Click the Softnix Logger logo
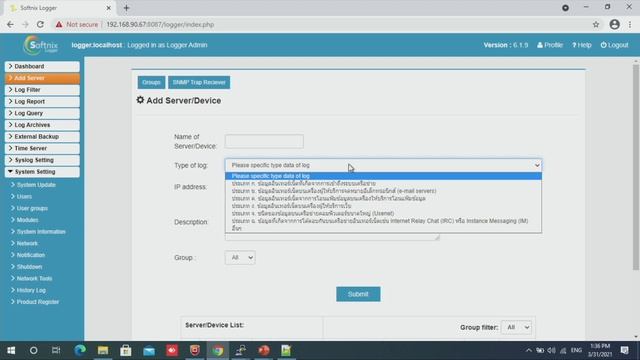The width and height of the screenshot is (640, 360). [40, 45]
